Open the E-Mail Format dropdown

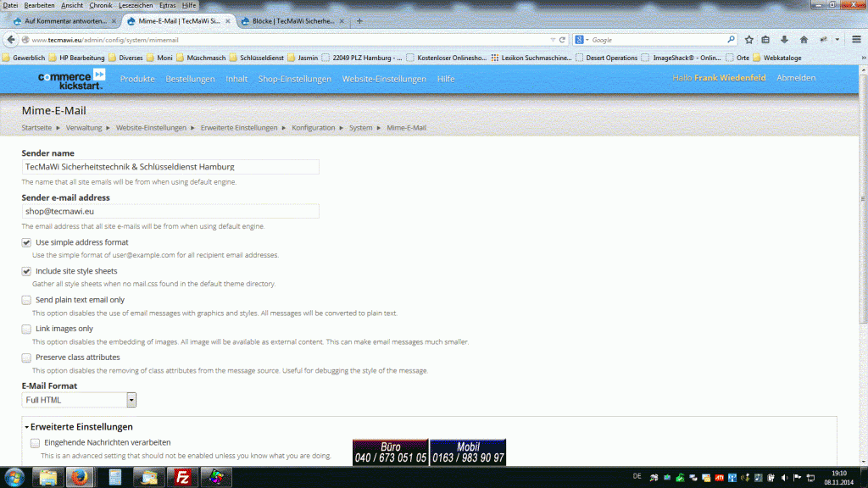click(131, 400)
